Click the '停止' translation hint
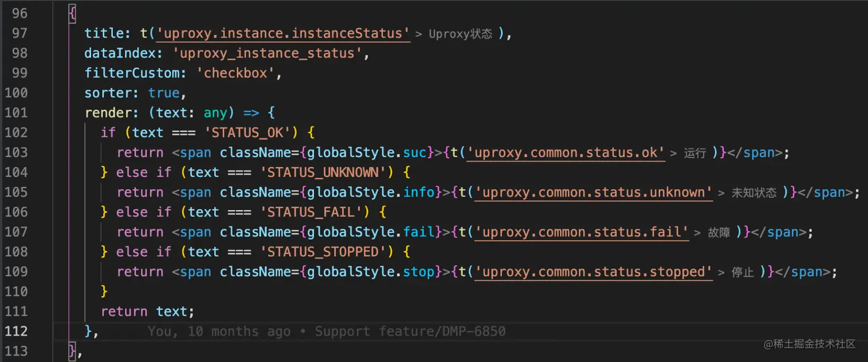This screenshot has width=868, height=362. 742,272
